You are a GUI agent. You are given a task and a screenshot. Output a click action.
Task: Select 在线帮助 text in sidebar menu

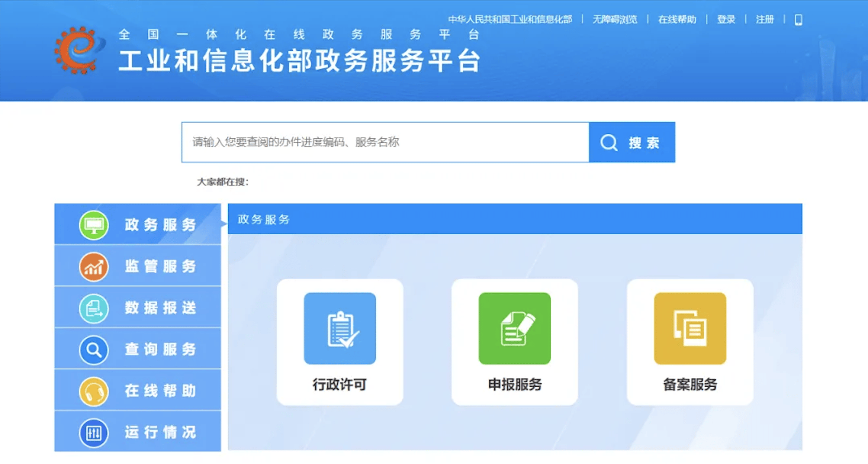(160, 391)
